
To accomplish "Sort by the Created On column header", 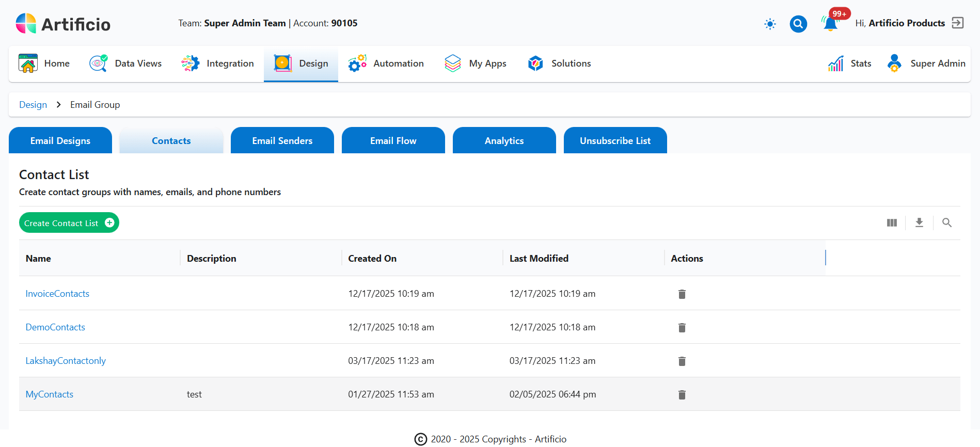I will 372,259.
